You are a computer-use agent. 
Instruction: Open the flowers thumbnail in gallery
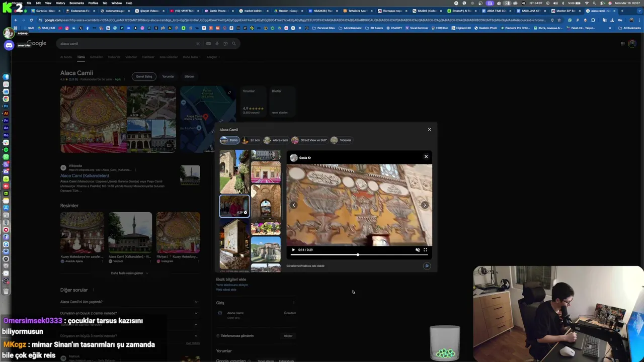click(266, 228)
